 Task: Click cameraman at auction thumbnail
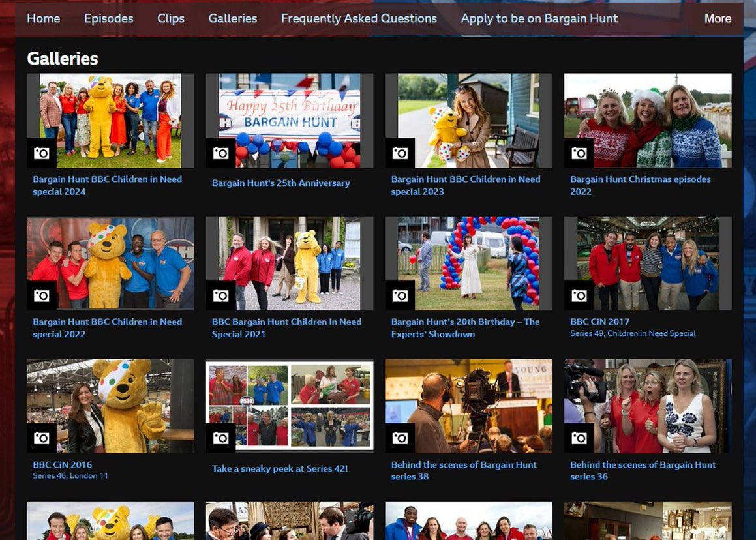tap(468, 406)
